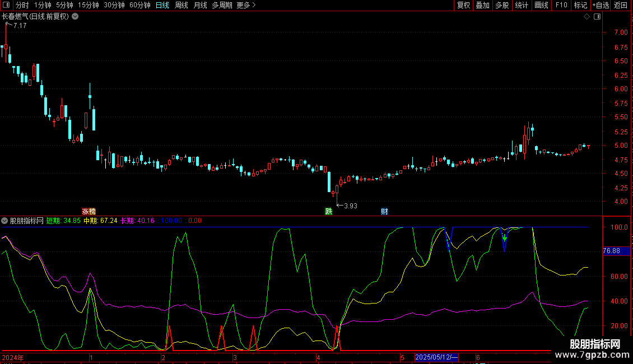The image size is (633, 364).
Task: Expand the 股朋指标网 indicator dropdown arrow
Action: pyautogui.click(x=4, y=221)
